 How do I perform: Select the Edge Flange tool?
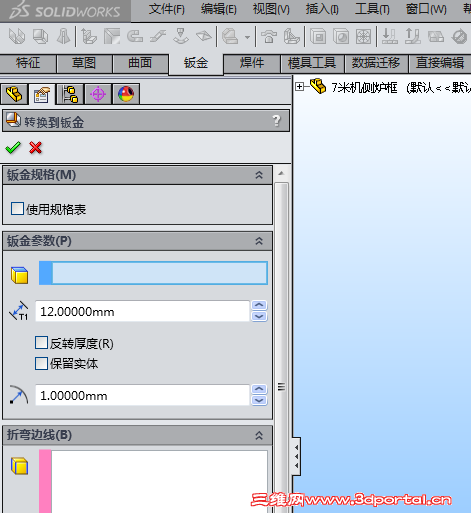tap(89, 36)
